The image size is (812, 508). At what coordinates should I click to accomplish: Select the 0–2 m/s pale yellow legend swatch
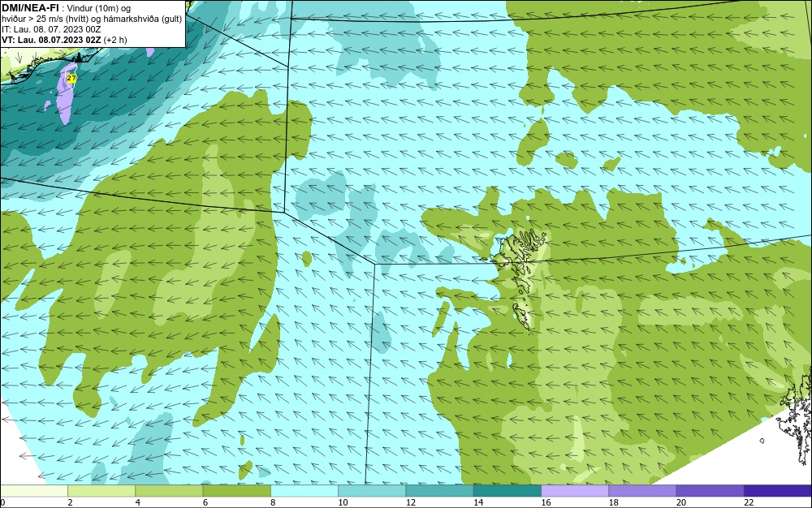pos(33,490)
